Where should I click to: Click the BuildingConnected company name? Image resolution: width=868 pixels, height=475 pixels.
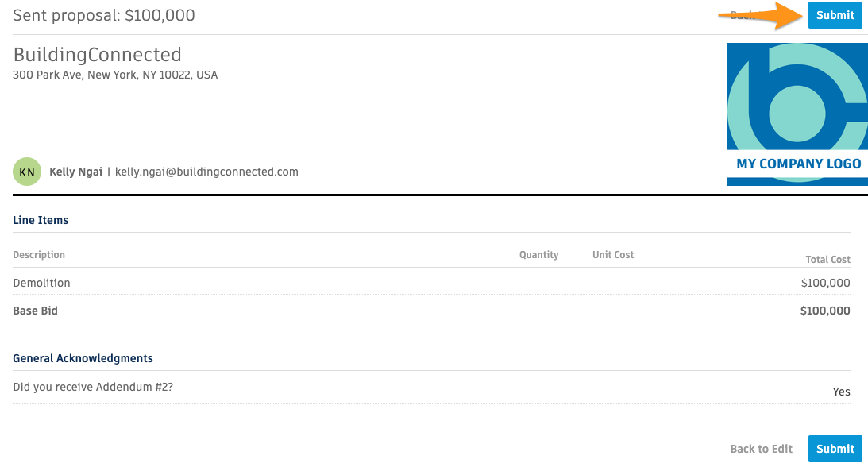pos(97,55)
